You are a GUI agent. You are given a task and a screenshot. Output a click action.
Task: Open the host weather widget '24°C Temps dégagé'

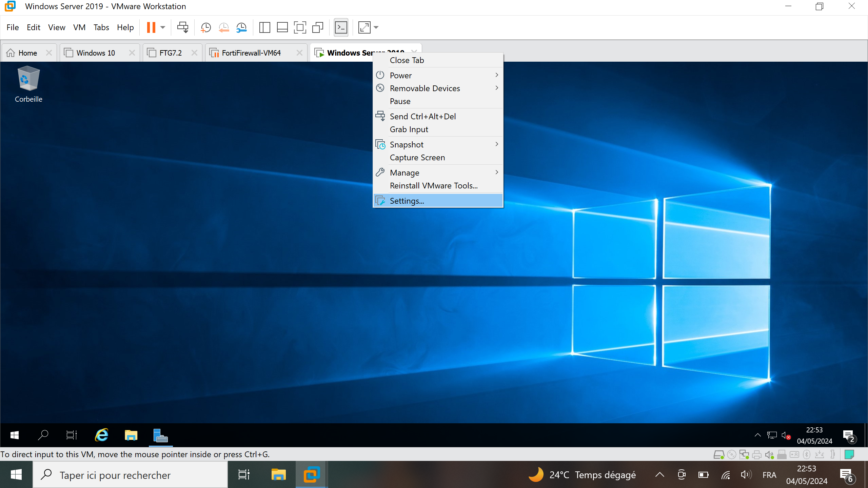point(582,475)
